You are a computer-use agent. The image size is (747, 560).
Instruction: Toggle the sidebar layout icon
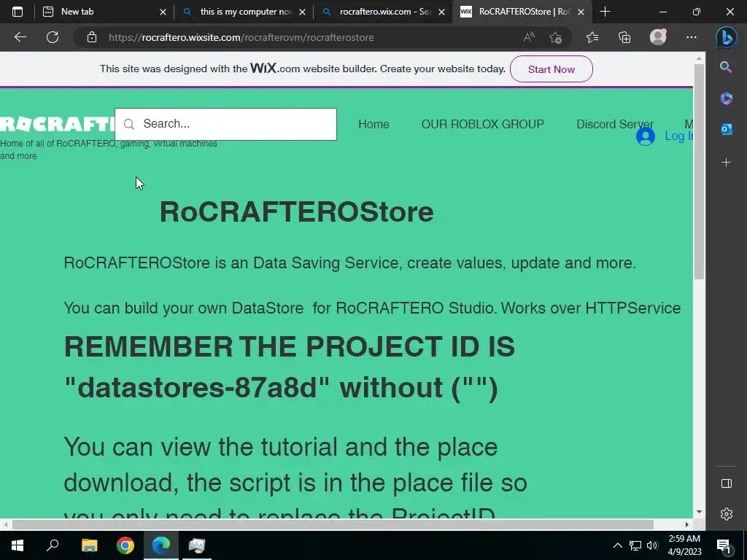(726, 484)
